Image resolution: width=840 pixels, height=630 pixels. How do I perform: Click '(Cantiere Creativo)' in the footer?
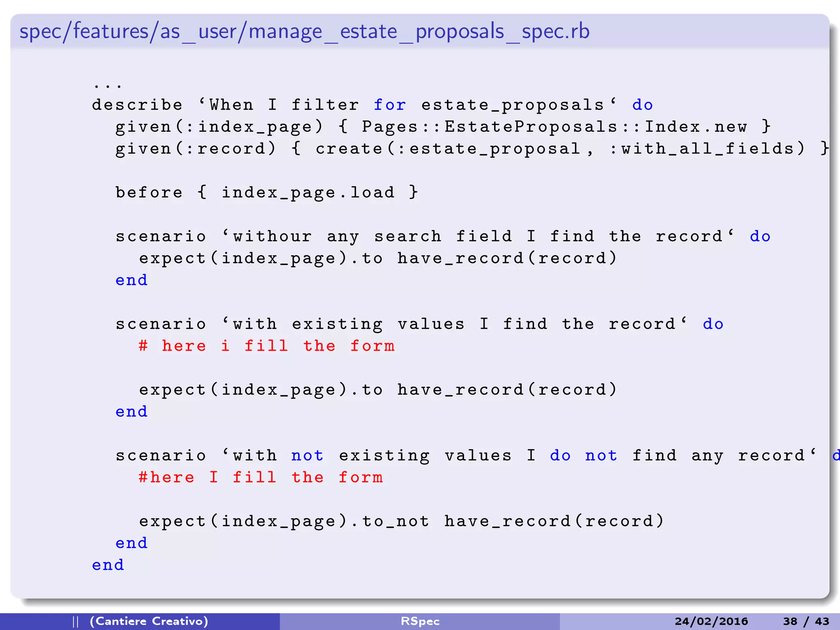pos(149,621)
